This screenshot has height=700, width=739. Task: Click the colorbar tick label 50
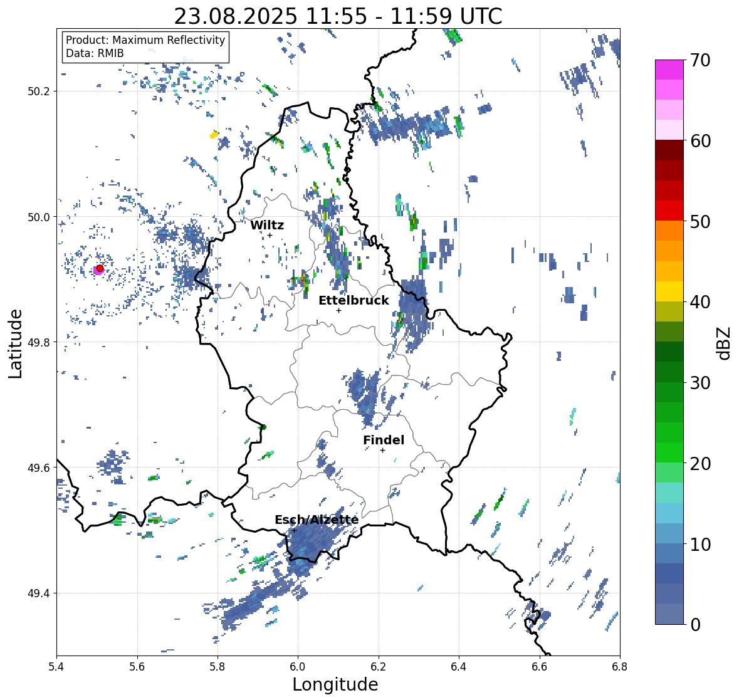(x=700, y=221)
